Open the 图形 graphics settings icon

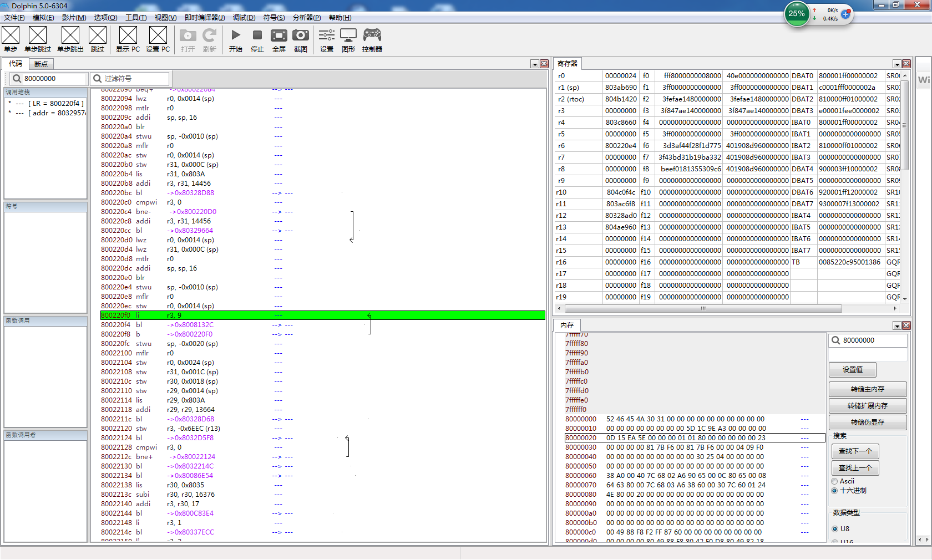(348, 35)
